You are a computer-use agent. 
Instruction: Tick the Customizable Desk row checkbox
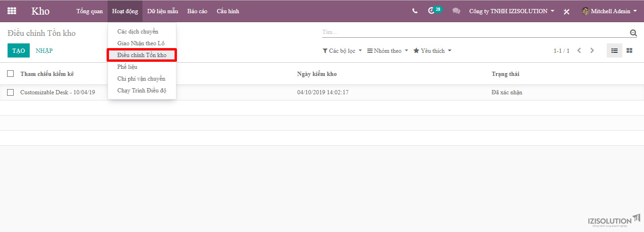tap(10, 92)
